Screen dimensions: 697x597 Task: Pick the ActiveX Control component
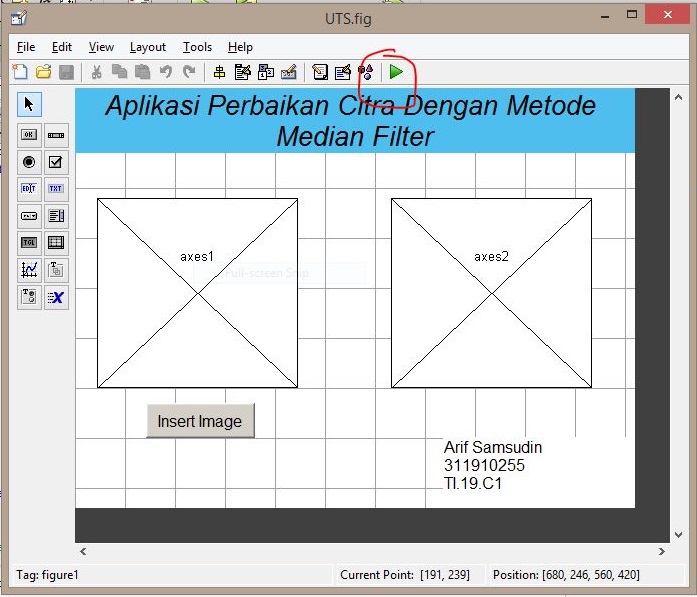pos(56,297)
